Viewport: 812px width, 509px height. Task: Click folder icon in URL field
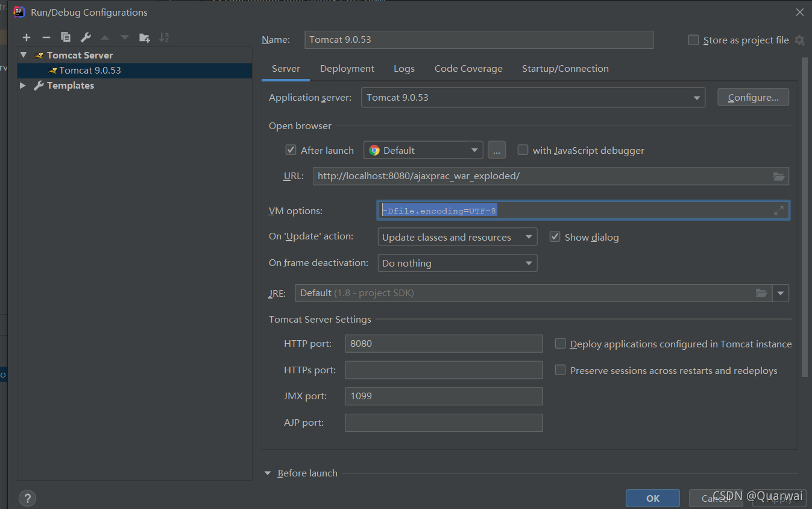[779, 176]
